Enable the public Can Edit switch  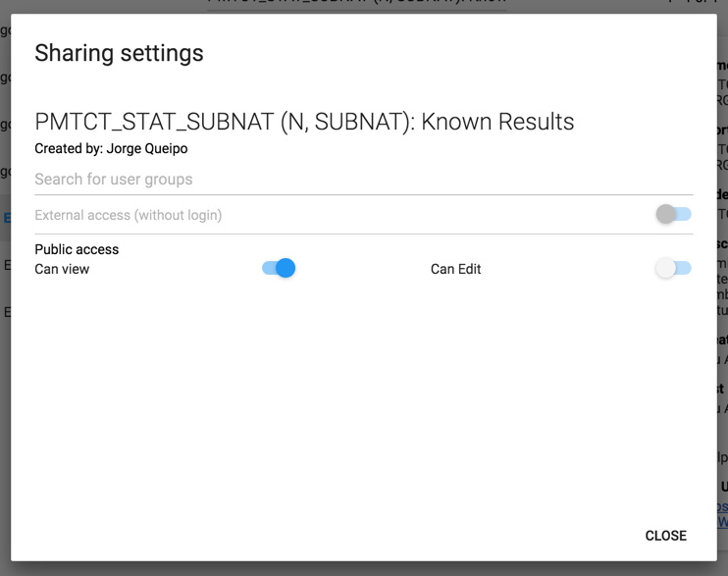coord(673,268)
